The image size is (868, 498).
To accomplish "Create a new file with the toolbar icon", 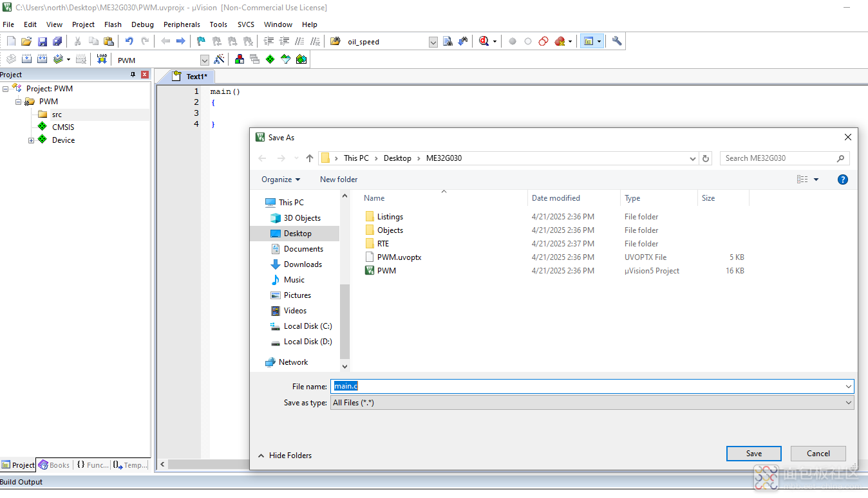I will pyautogui.click(x=11, y=41).
